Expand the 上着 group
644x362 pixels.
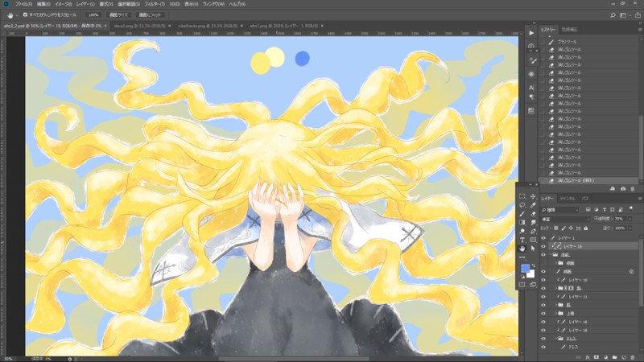point(556,313)
